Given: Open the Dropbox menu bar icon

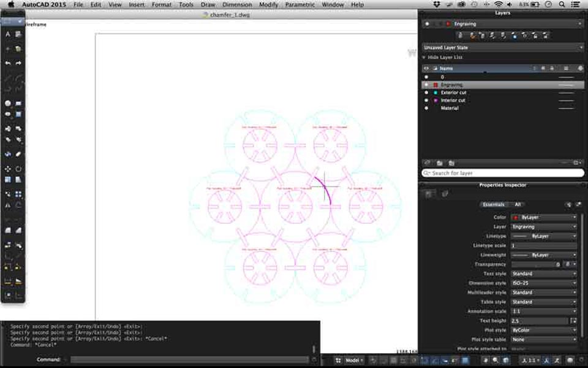Looking at the screenshot, I should pos(437,4).
